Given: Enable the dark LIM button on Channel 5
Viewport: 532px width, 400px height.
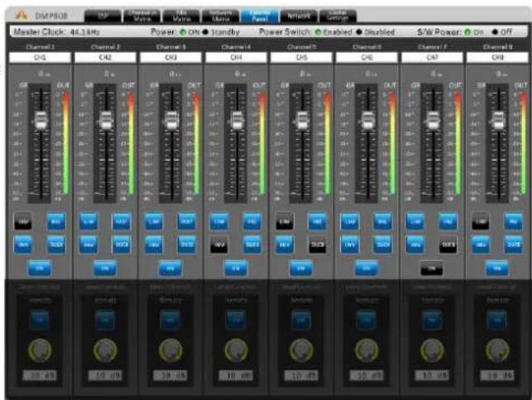Looking at the screenshot, I should tap(285, 221).
